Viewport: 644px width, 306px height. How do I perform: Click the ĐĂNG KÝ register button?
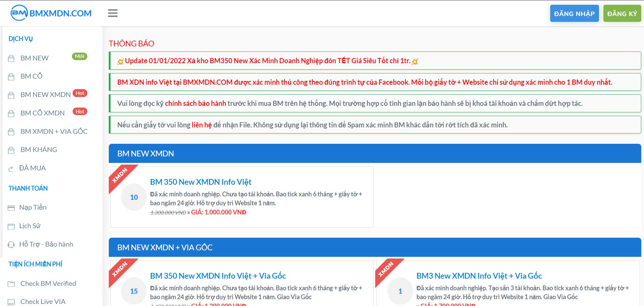tap(622, 14)
